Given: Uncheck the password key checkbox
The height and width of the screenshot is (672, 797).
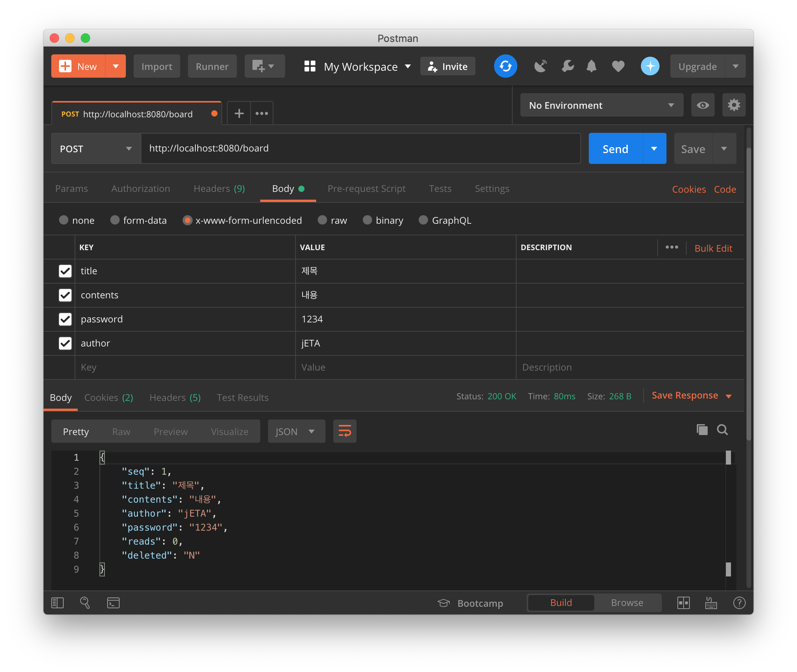Looking at the screenshot, I should coord(65,319).
